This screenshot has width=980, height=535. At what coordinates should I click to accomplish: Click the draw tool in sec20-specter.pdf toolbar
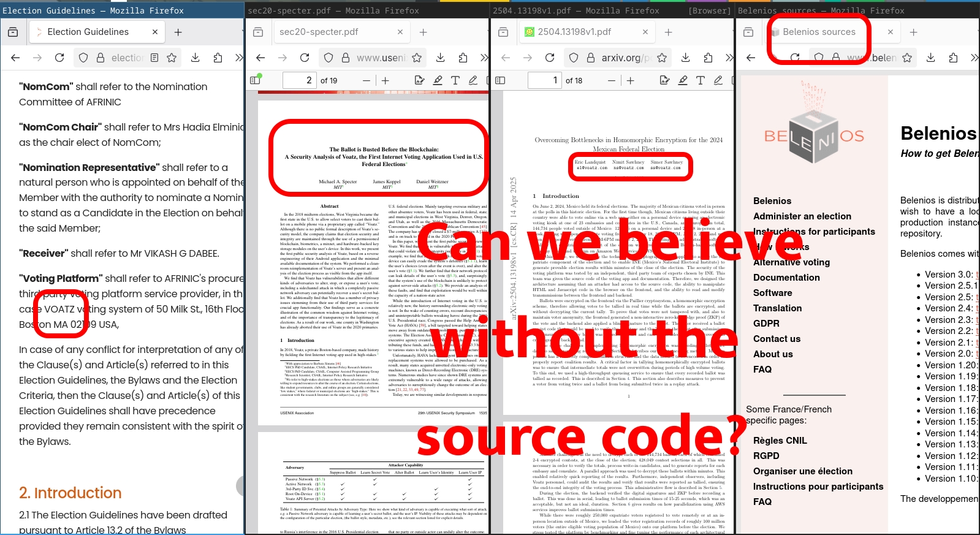[x=473, y=80]
